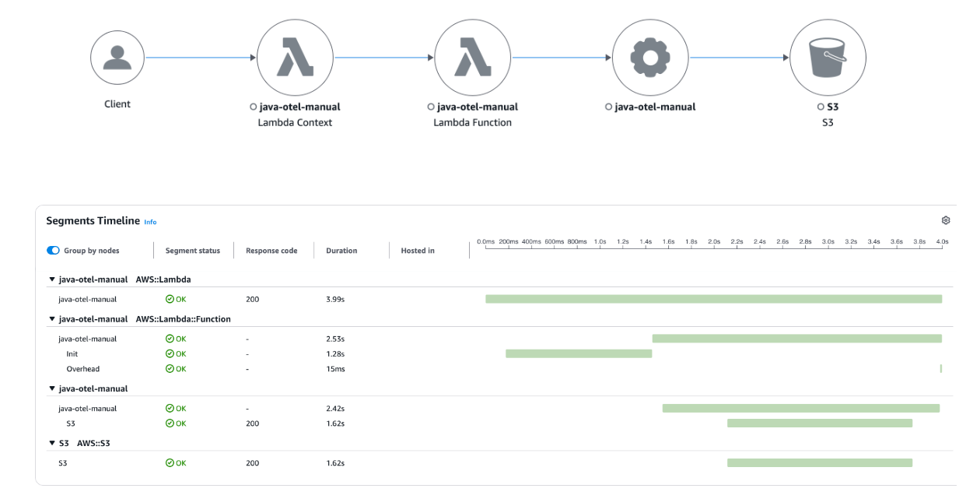The height and width of the screenshot is (499, 980).
Task: Open the Info link beside Segments Timeline
Action: coord(150,221)
